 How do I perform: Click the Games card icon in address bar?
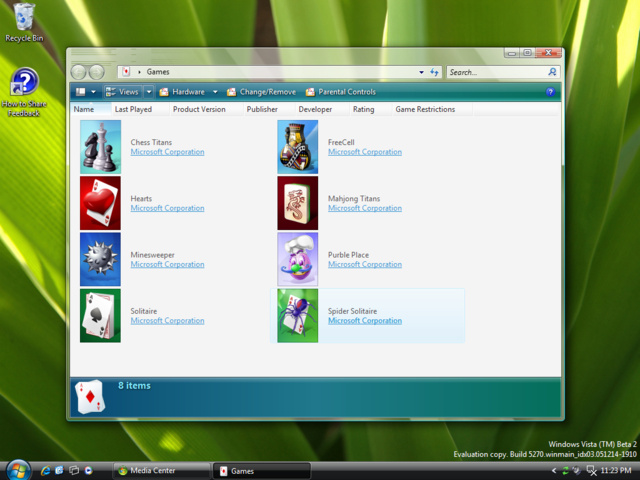(126, 72)
